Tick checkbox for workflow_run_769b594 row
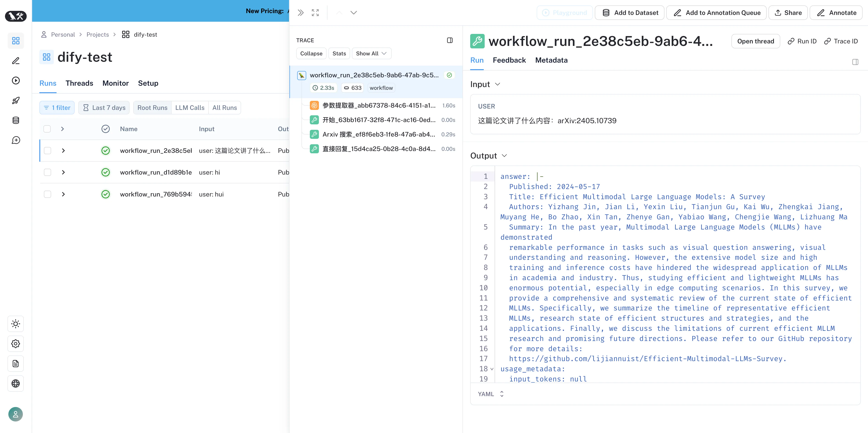Image resolution: width=868 pixels, height=433 pixels. (47, 194)
